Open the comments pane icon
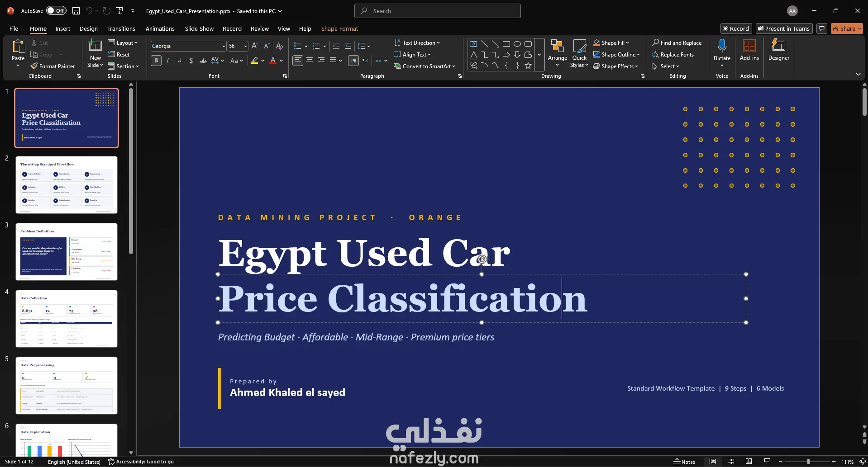Image resolution: width=868 pixels, height=467 pixels. click(822, 28)
